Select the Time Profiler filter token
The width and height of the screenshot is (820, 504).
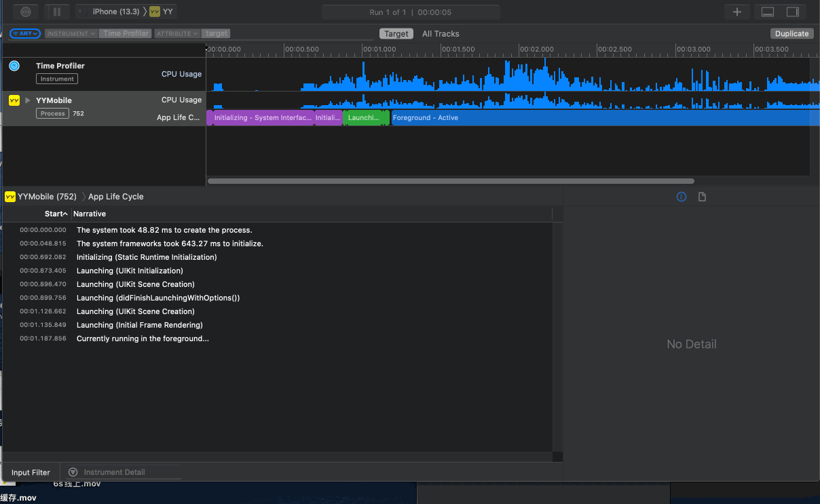tap(126, 33)
